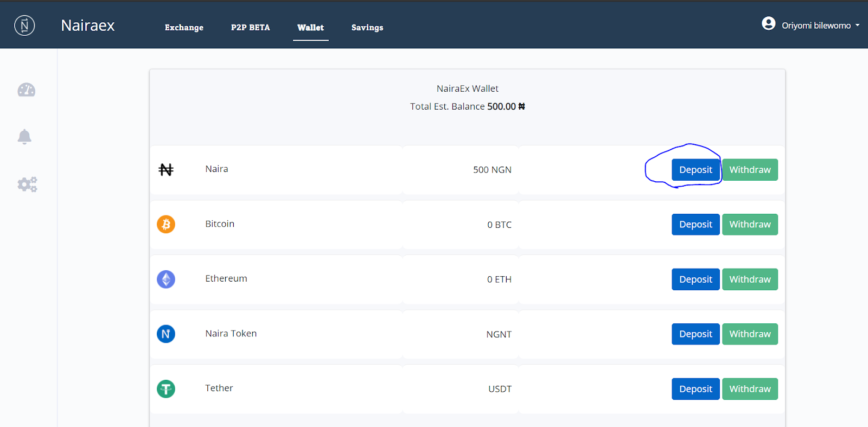The image size is (868, 427).
Task: Deposit into the Tether wallet
Action: 695,389
